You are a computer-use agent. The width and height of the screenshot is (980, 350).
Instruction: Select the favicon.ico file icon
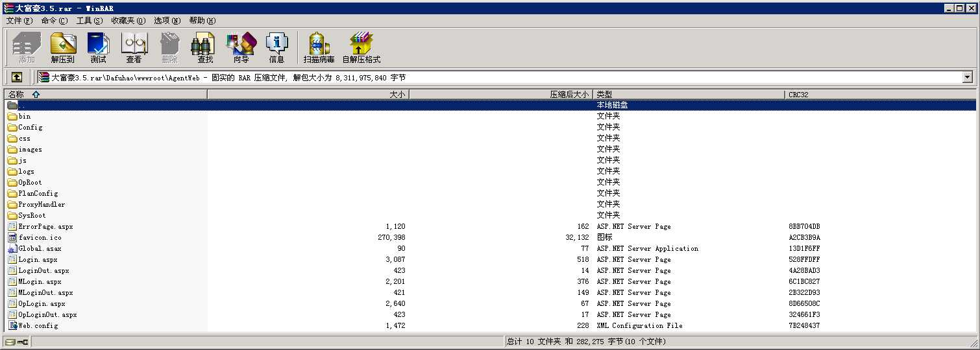tap(12, 238)
